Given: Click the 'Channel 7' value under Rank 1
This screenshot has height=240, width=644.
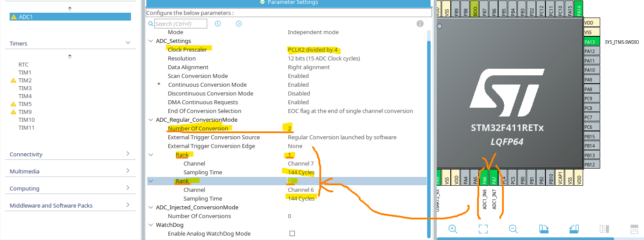Looking at the screenshot, I should coord(301,163).
